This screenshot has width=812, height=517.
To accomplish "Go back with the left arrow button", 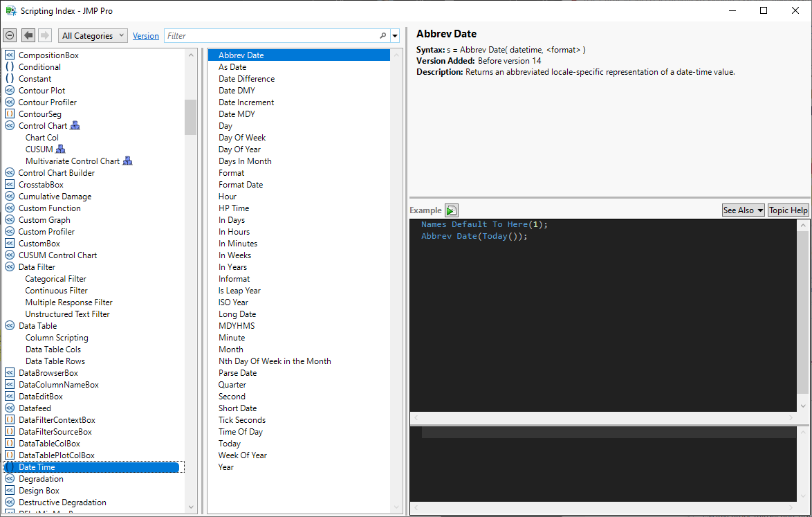I will (x=28, y=36).
